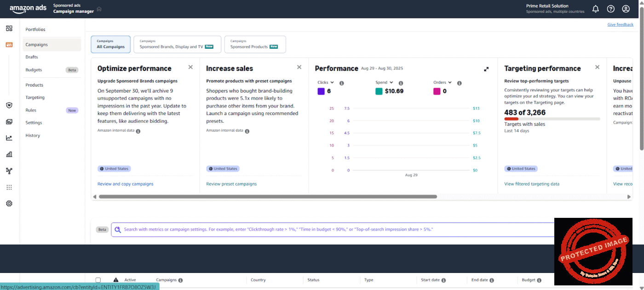644x290 pixels.
Task: Select Campaigns in the side menu
Action: [x=52, y=45]
